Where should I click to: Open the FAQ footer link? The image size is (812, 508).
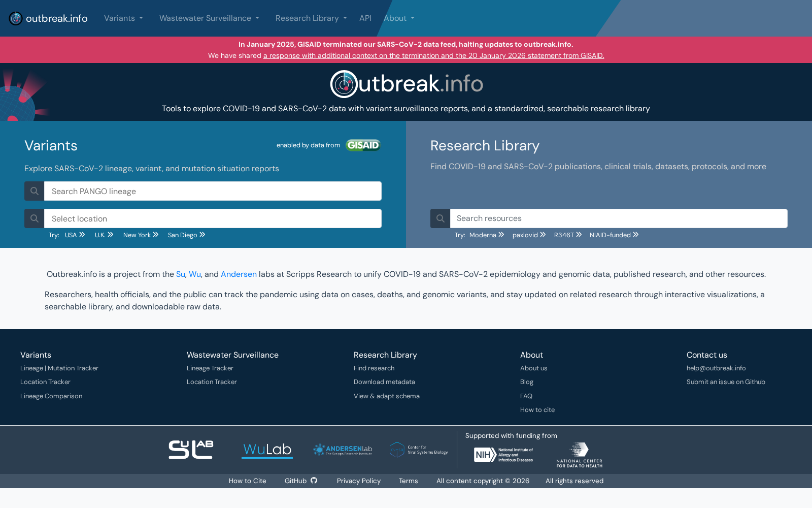[526, 396]
